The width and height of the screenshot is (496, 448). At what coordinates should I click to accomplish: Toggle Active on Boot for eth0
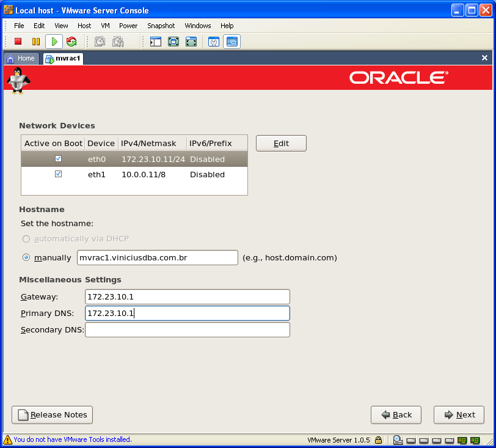pos(58,159)
